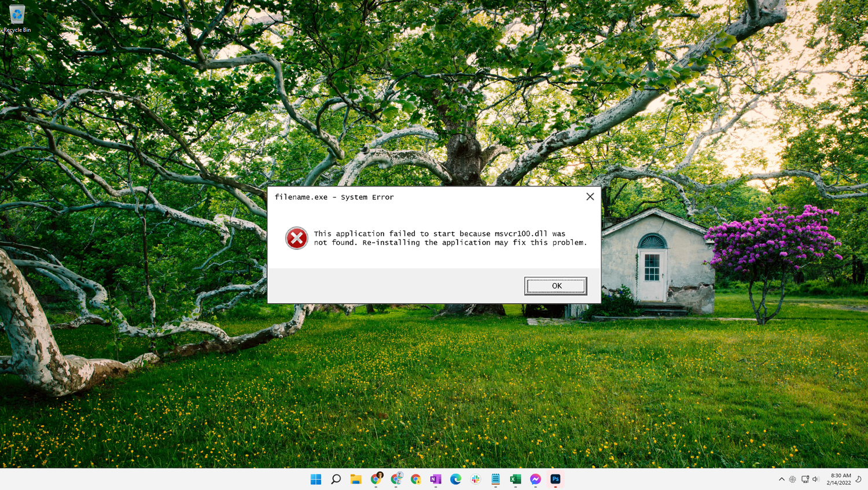
Task: Expand the hidden system tray icons chevron
Action: coord(782,479)
